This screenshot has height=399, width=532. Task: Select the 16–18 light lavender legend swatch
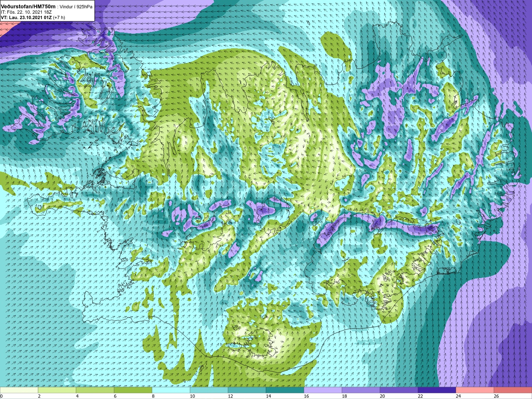coord(323,390)
